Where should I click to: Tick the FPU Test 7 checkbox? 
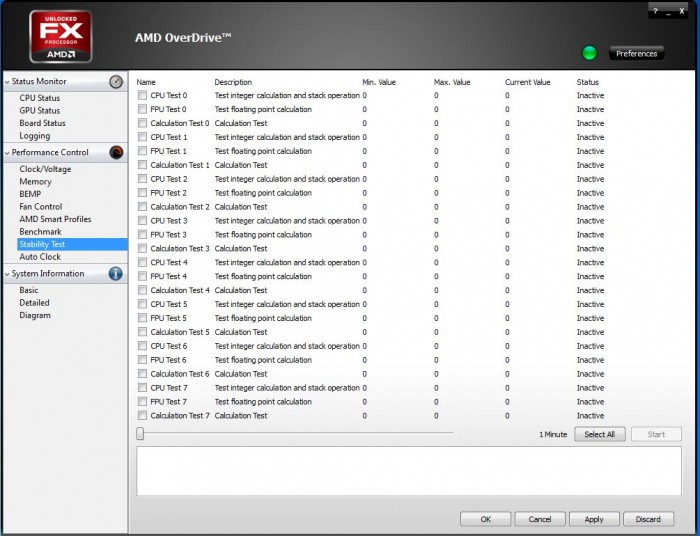(142, 401)
